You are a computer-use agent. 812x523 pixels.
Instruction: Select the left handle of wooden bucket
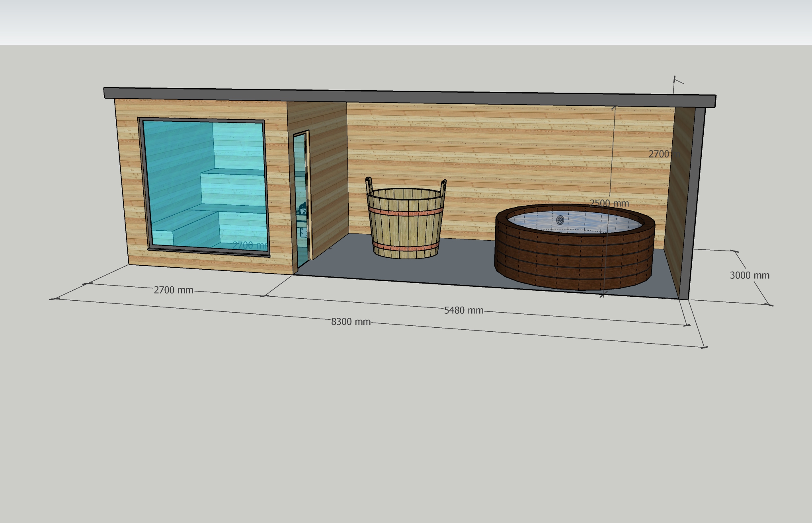(369, 185)
